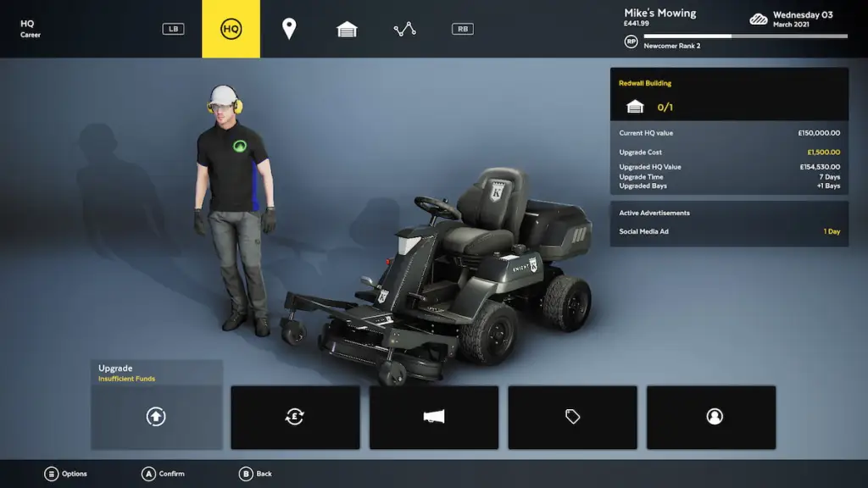Select the HQ tab icon
This screenshot has height=488, width=868.
click(231, 29)
